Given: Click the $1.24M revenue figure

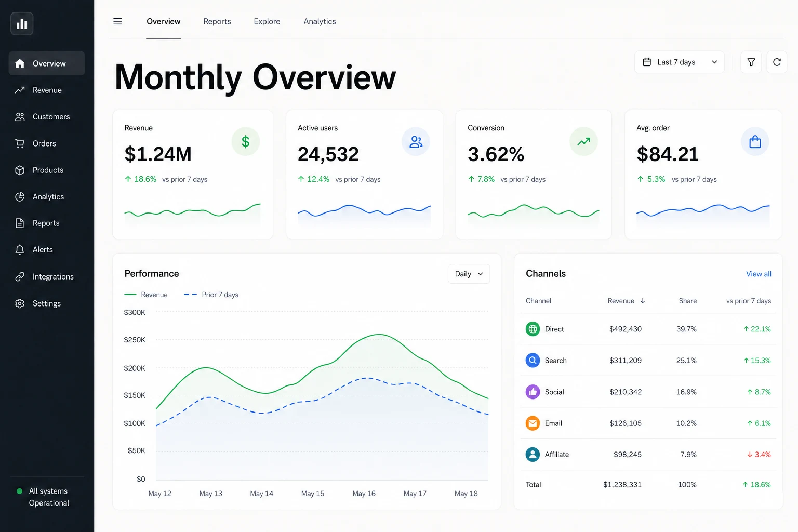Looking at the screenshot, I should [x=158, y=154].
